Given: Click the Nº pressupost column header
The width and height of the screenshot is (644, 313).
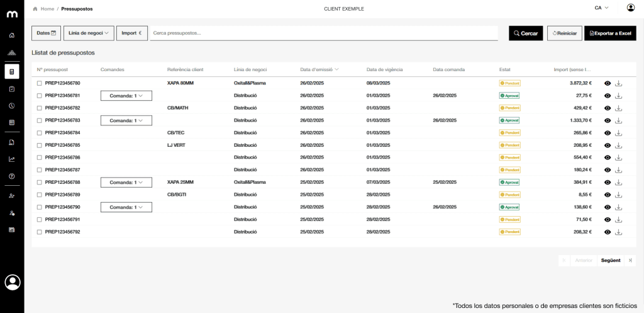Looking at the screenshot, I should tap(52, 69).
